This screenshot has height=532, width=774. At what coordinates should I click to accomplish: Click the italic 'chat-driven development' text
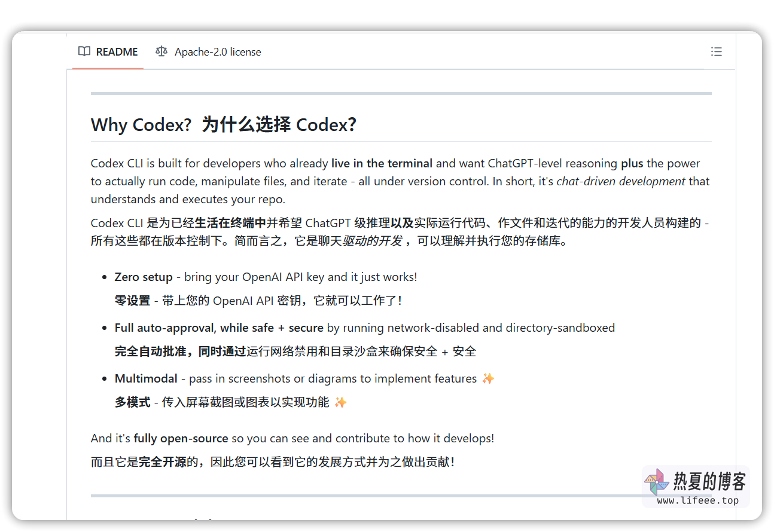(621, 181)
